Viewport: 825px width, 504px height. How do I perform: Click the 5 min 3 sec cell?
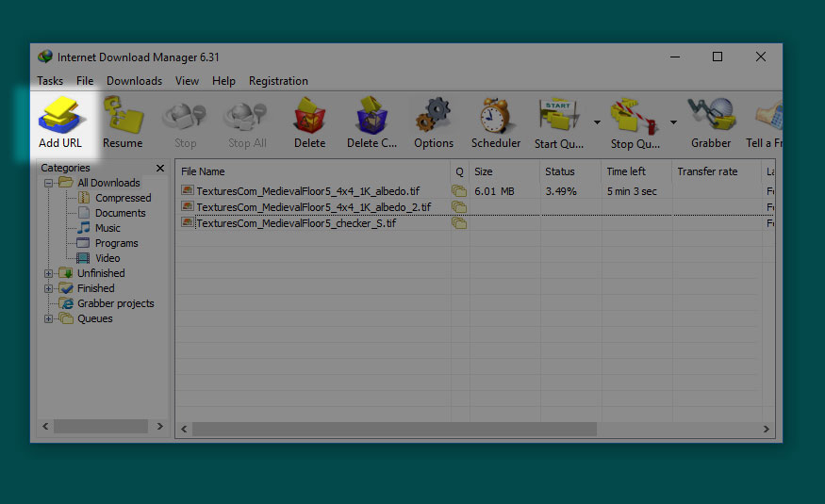point(632,191)
